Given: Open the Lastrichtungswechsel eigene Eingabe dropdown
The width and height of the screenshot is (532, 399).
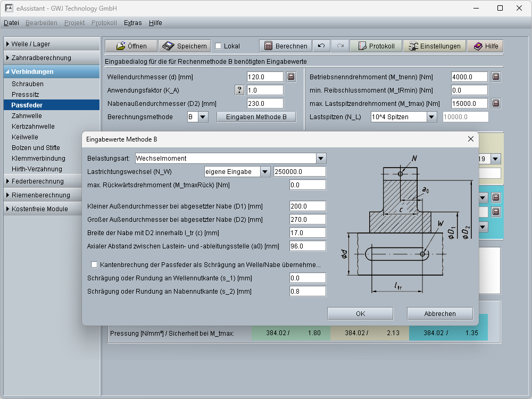Looking at the screenshot, I should 265,172.
